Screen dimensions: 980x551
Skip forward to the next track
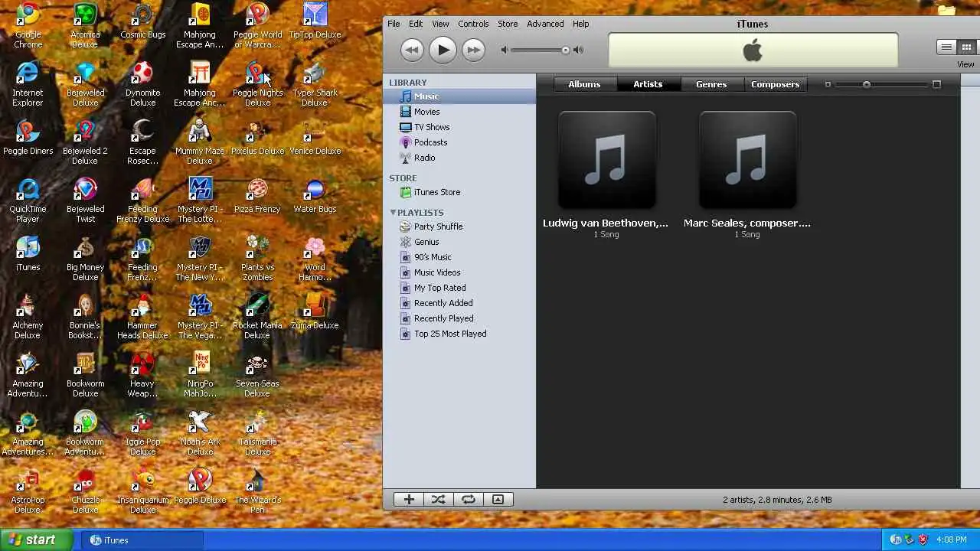[474, 50]
